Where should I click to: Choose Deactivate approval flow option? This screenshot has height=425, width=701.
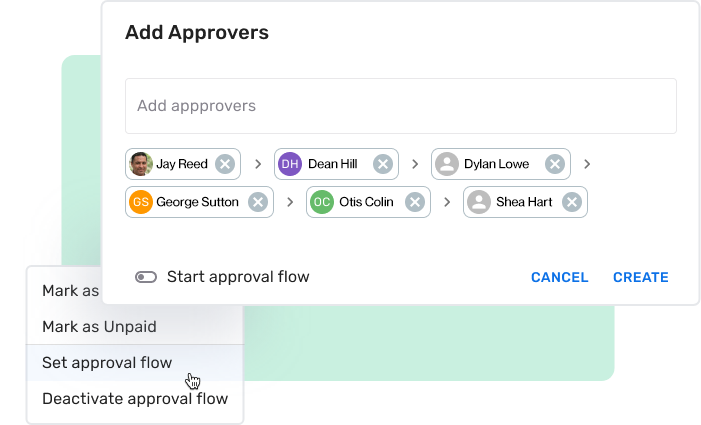click(x=135, y=398)
